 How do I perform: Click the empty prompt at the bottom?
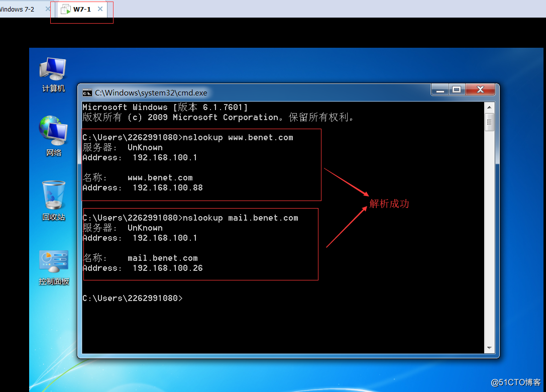point(132,298)
